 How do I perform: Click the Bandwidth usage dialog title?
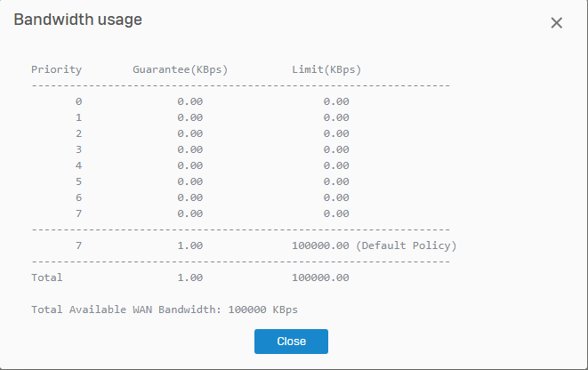(x=78, y=20)
